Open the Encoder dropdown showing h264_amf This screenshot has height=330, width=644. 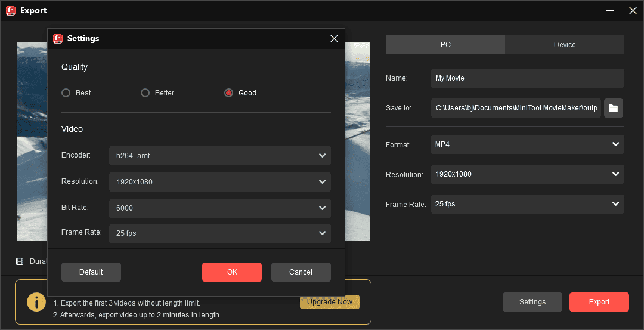click(219, 156)
